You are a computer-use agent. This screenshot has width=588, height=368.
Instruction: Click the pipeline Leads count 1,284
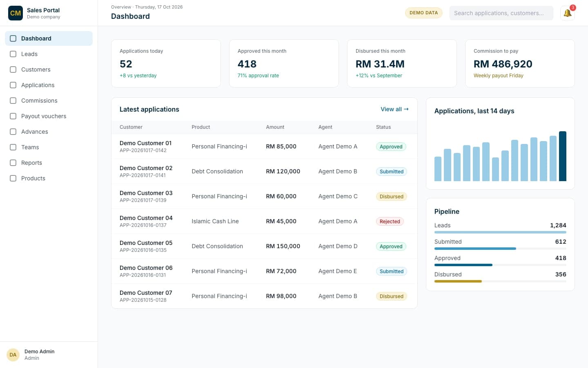click(558, 225)
